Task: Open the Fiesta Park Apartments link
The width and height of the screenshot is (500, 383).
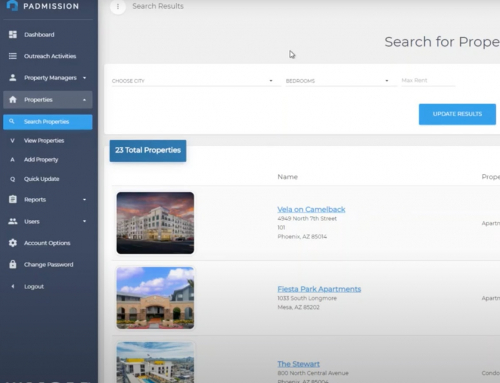Action: (319, 289)
